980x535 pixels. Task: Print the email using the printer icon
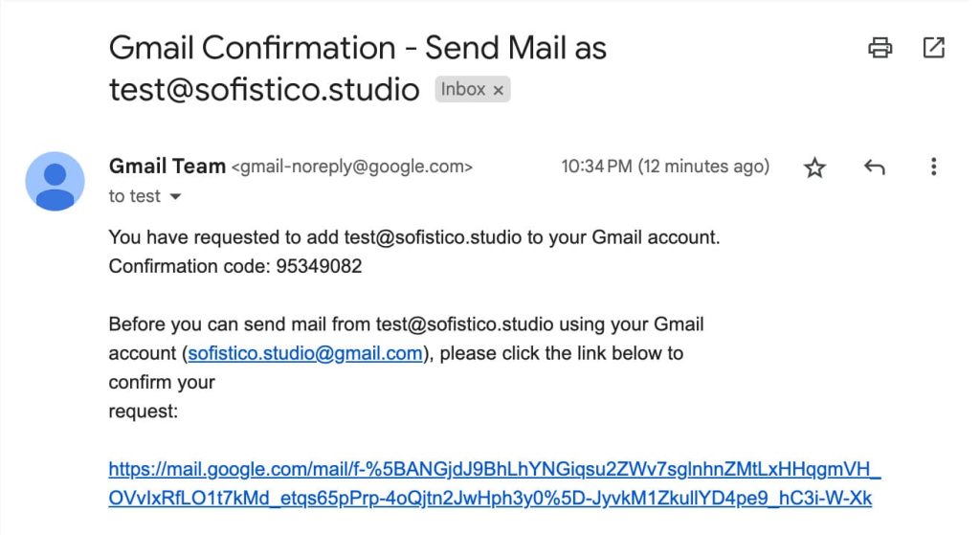point(880,47)
